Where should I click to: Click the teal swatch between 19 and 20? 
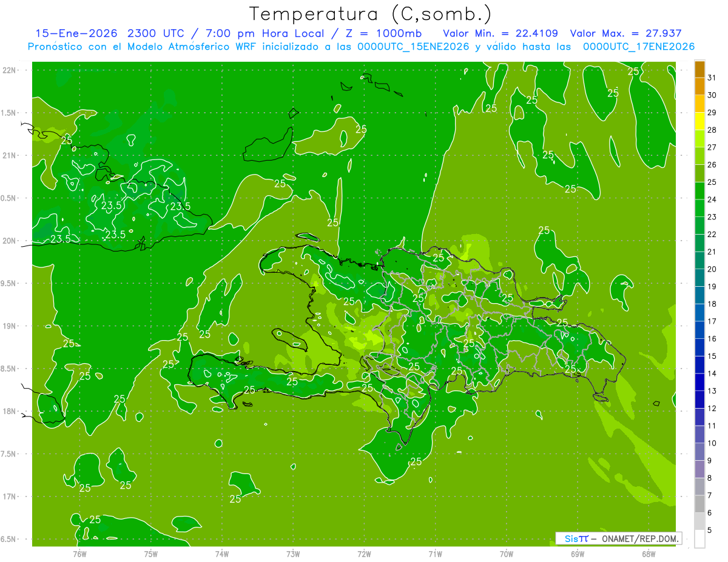pyautogui.click(x=699, y=278)
